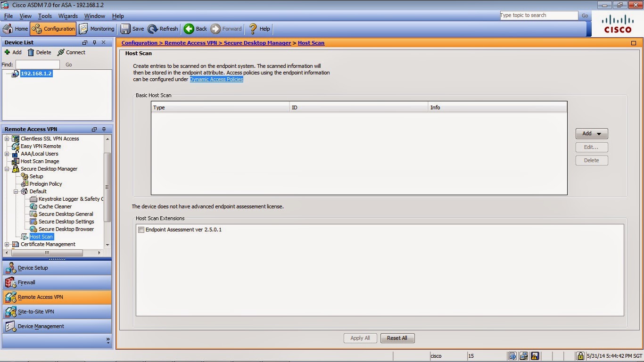Viewport: 644px width, 362px height.
Task: Open the Wizards menu
Action: coord(68,16)
